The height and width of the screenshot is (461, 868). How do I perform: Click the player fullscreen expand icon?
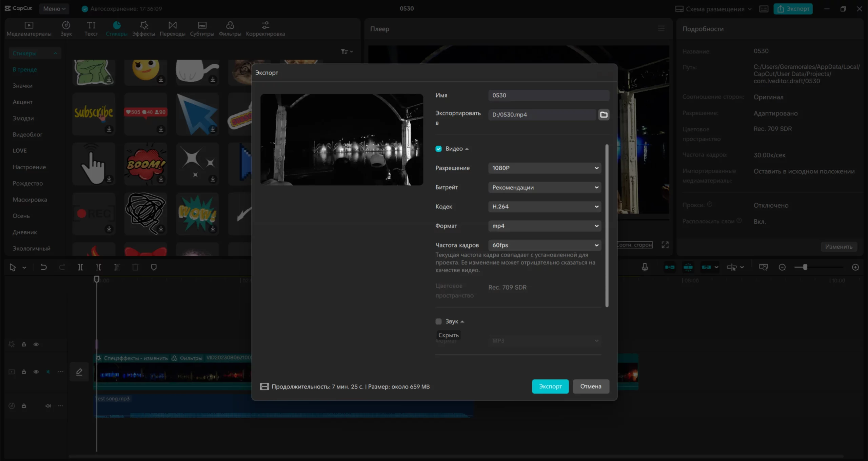pyautogui.click(x=665, y=245)
